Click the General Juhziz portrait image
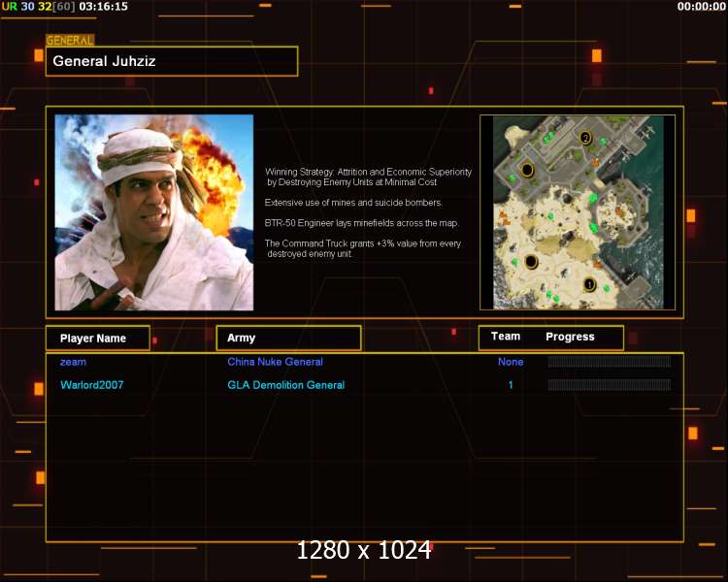Screen dimensions: 728x582 (x=154, y=212)
